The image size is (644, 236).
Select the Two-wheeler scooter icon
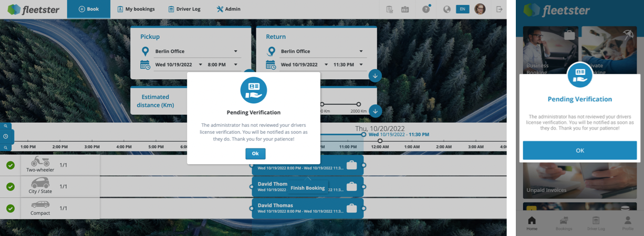40,162
